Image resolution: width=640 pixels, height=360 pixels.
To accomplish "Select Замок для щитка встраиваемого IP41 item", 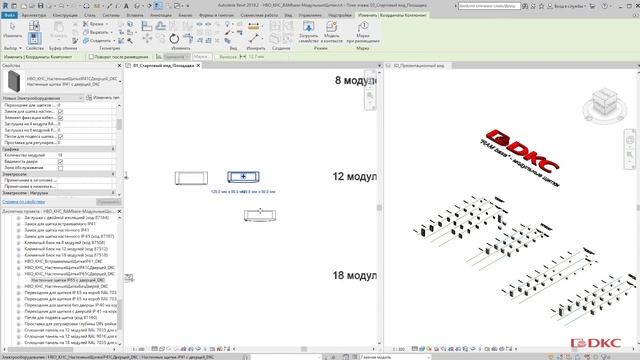I will (x=60, y=224).
